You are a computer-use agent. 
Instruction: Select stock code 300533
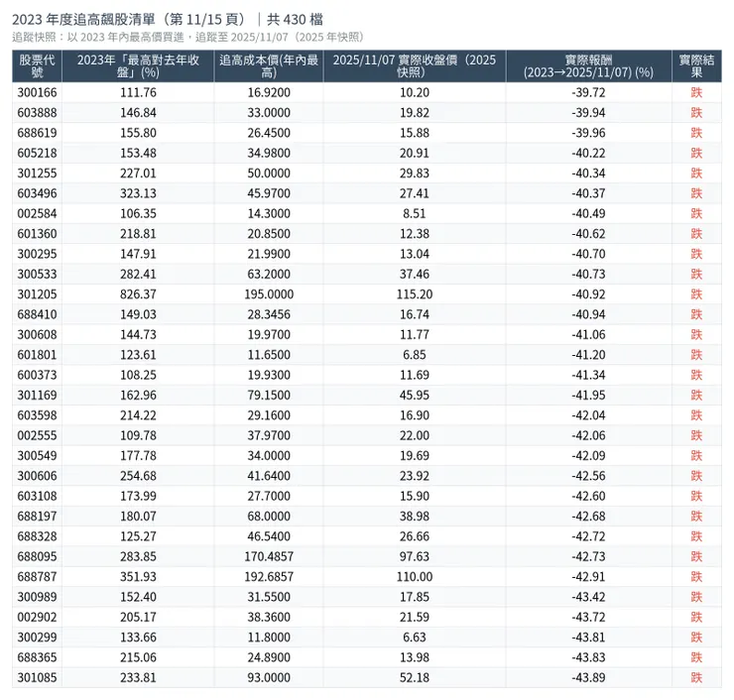coord(37,275)
